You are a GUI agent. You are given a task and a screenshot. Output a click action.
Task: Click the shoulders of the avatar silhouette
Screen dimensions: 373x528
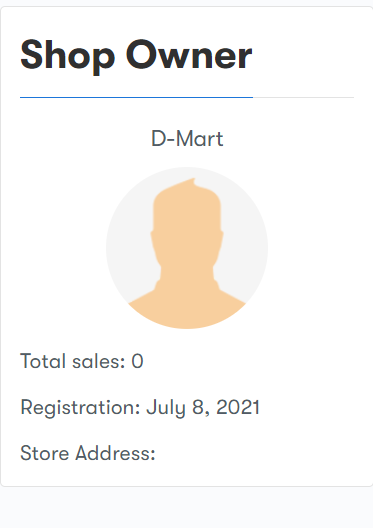tap(187, 308)
